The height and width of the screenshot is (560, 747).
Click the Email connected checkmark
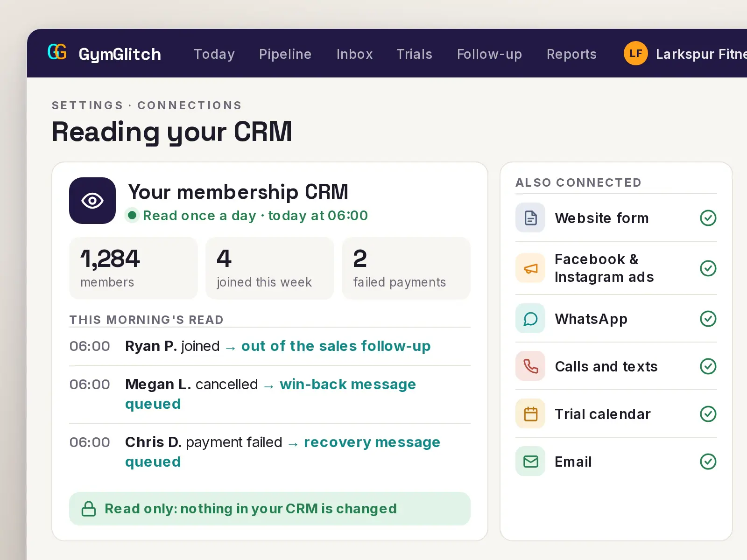pyautogui.click(x=708, y=461)
